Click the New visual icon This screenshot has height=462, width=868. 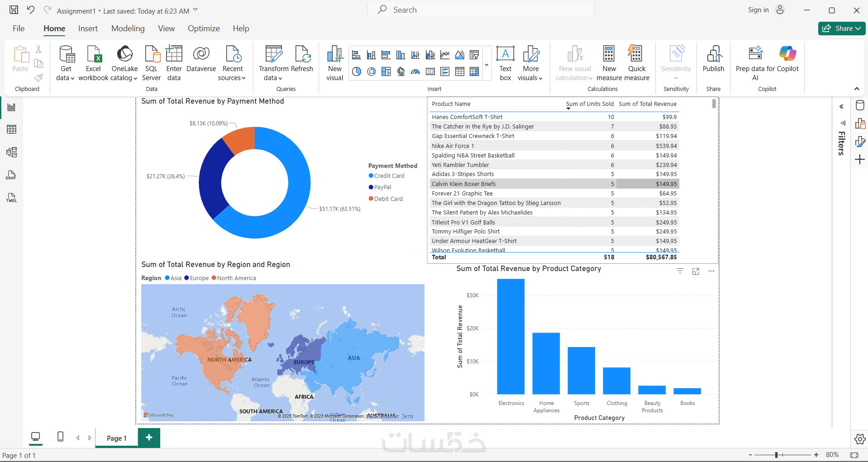coord(335,63)
